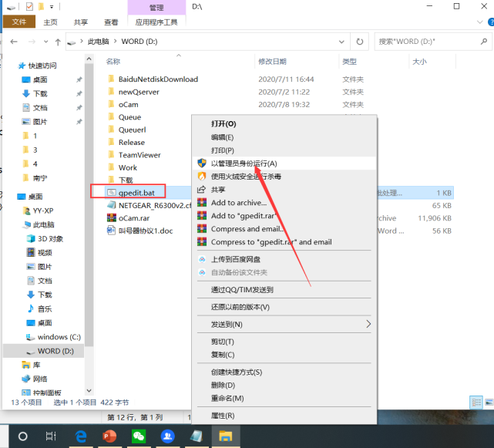Open 此电脑 in the navigation pane
494x448 pixels.
[x=43, y=225]
